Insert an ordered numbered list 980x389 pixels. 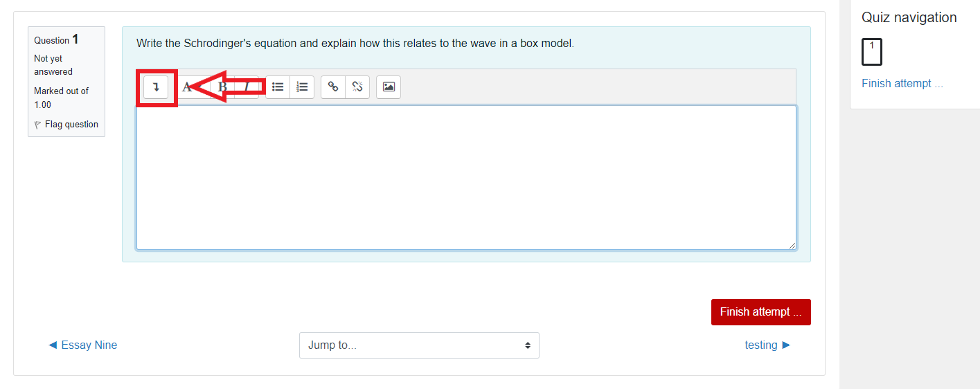coord(302,87)
